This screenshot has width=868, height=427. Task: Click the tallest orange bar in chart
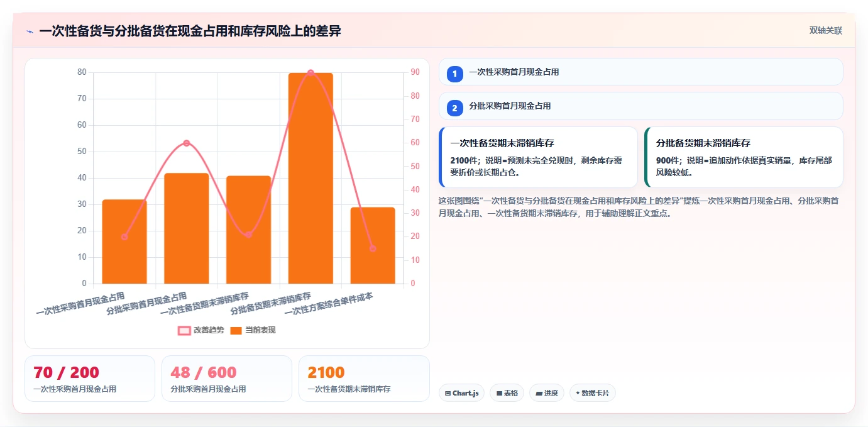coord(310,178)
